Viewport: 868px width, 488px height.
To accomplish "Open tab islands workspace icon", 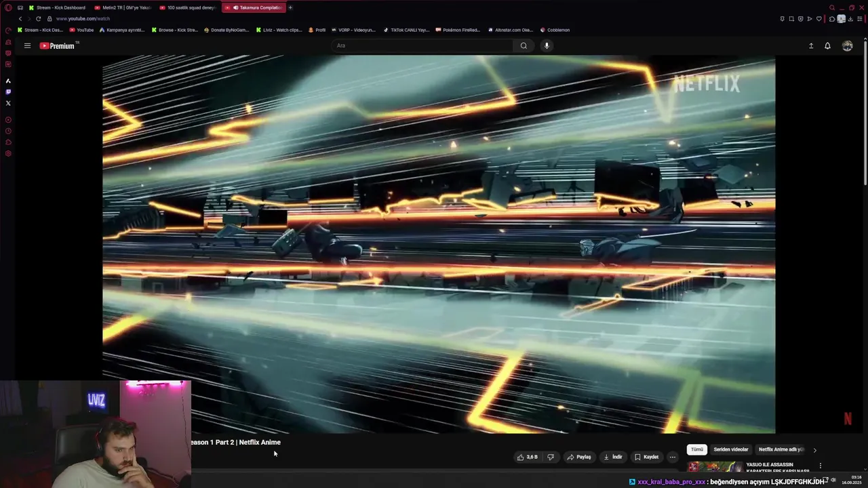I will pos(20,7).
